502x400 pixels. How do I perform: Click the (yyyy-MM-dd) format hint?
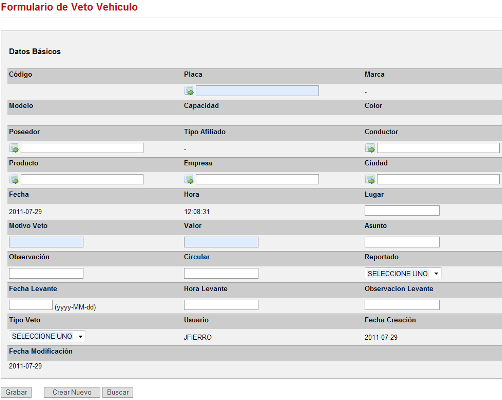pyautogui.click(x=75, y=307)
